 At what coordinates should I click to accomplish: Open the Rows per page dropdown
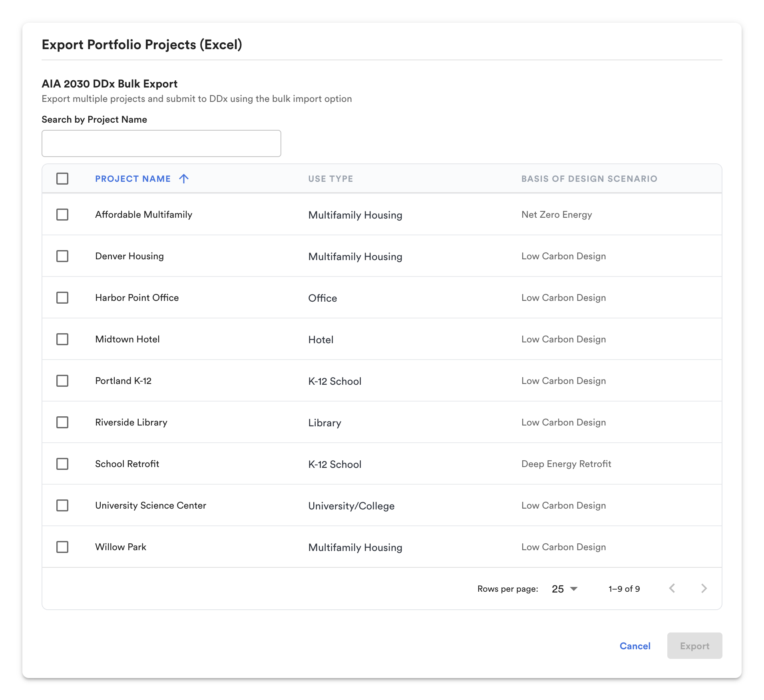pos(564,589)
